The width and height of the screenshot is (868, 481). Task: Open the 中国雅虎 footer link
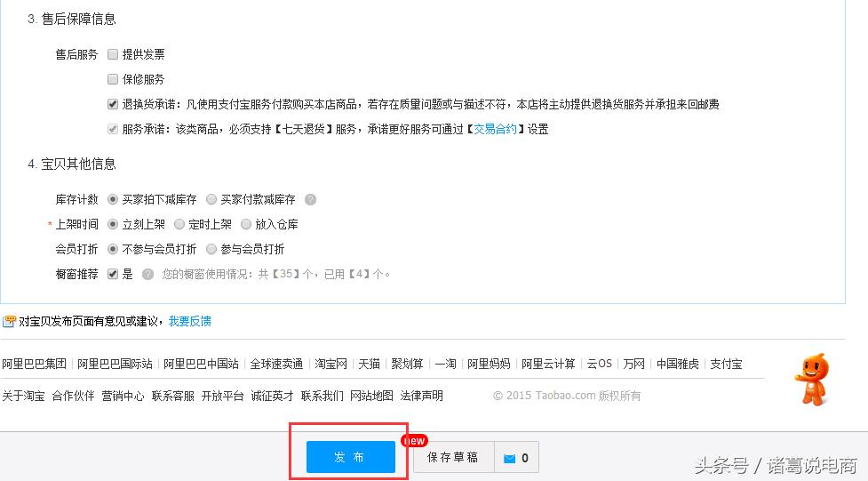pyautogui.click(x=678, y=364)
